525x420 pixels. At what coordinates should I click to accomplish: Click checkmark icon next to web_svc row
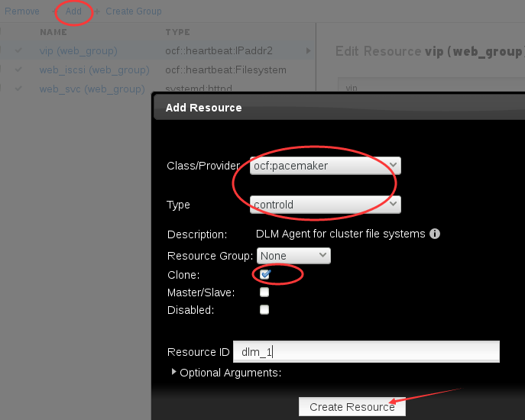pos(18,89)
